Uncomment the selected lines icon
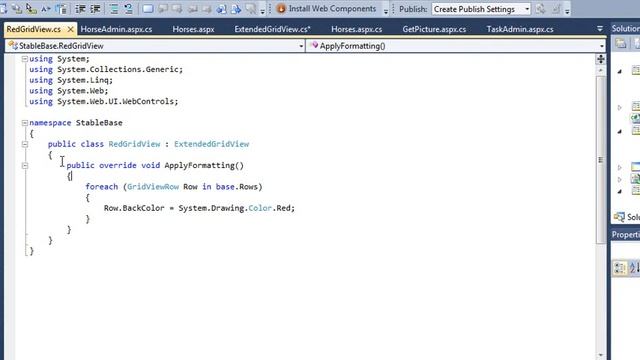640x360 pixels. (x=128, y=9)
